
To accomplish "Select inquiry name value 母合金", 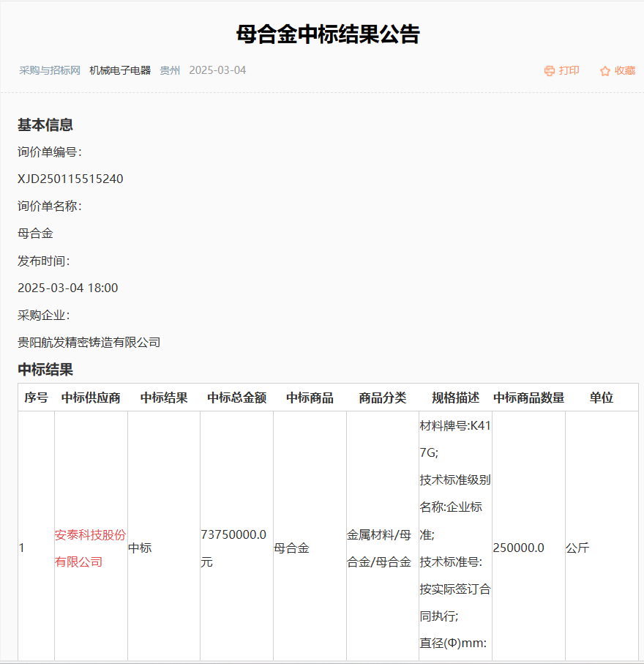I will 35,234.
